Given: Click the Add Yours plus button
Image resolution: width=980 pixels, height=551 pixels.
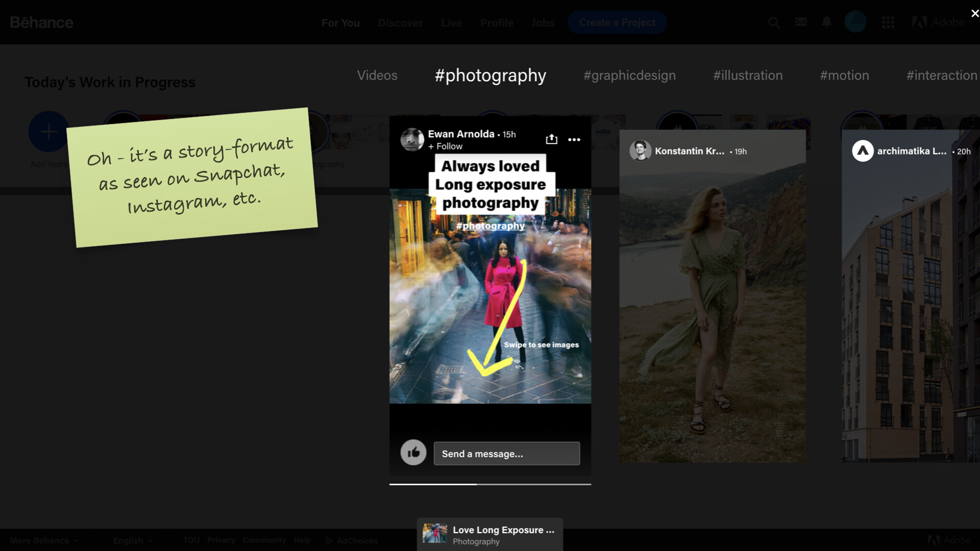Looking at the screenshot, I should [48, 132].
